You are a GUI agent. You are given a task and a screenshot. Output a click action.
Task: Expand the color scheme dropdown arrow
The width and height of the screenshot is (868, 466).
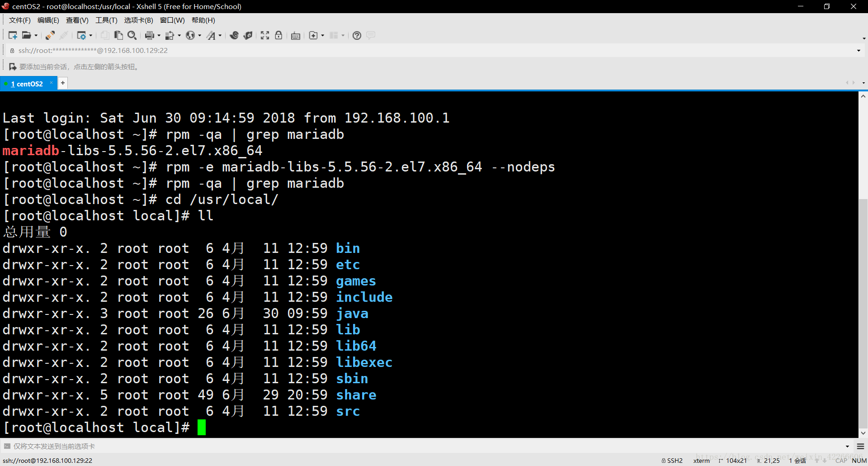point(179,35)
